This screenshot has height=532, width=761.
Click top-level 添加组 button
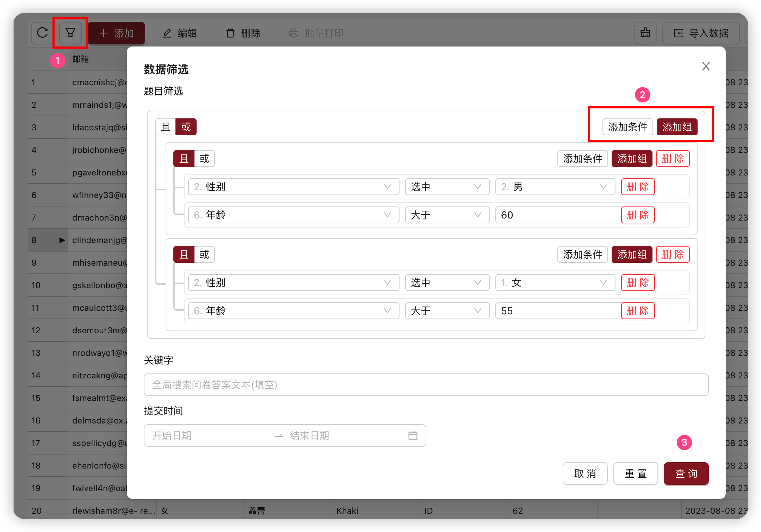coord(677,127)
